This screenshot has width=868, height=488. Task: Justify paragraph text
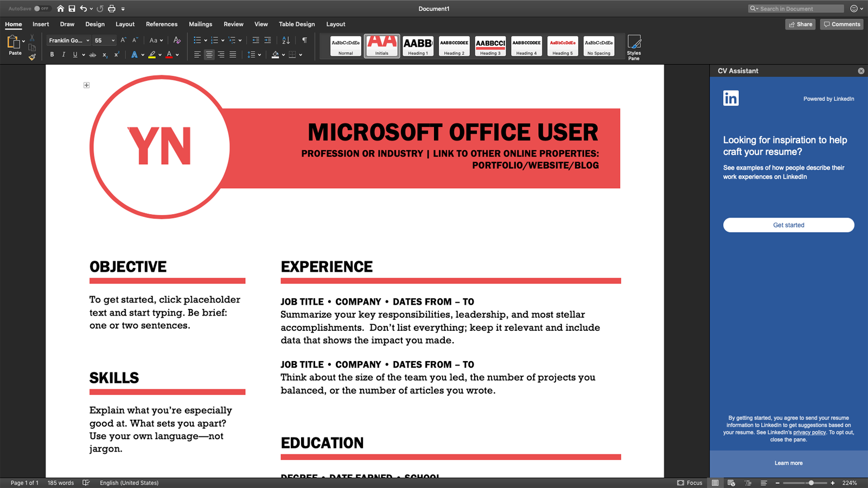[233, 55]
